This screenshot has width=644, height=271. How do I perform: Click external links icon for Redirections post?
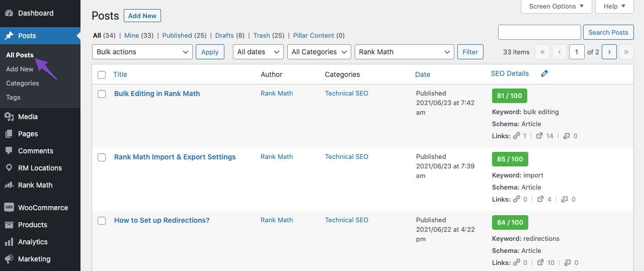pos(540,262)
